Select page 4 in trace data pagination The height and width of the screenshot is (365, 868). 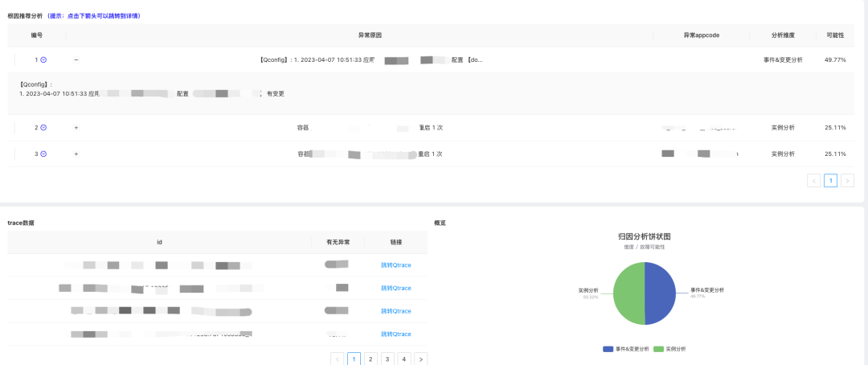point(404,359)
